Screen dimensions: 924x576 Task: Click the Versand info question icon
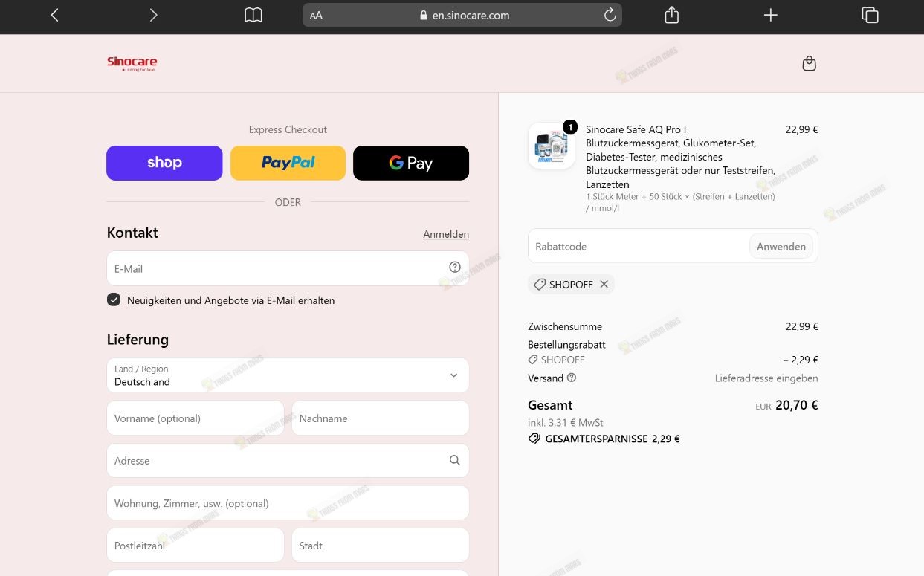[x=572, y=378]
